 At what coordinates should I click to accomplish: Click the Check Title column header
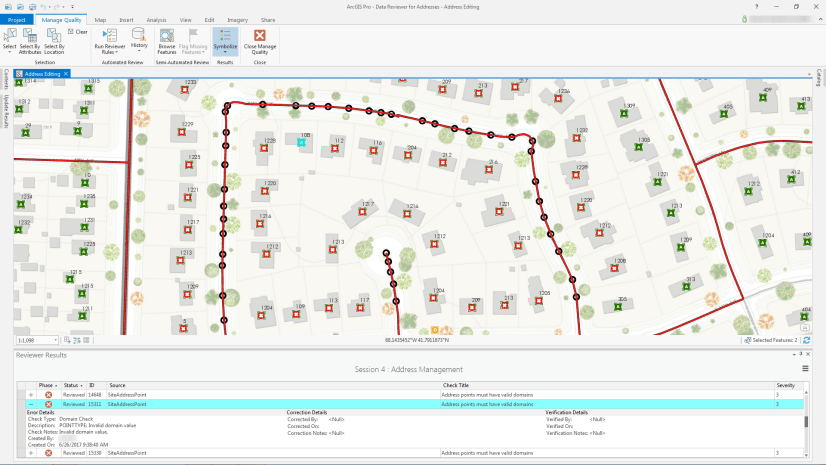[x=607, y=385]
